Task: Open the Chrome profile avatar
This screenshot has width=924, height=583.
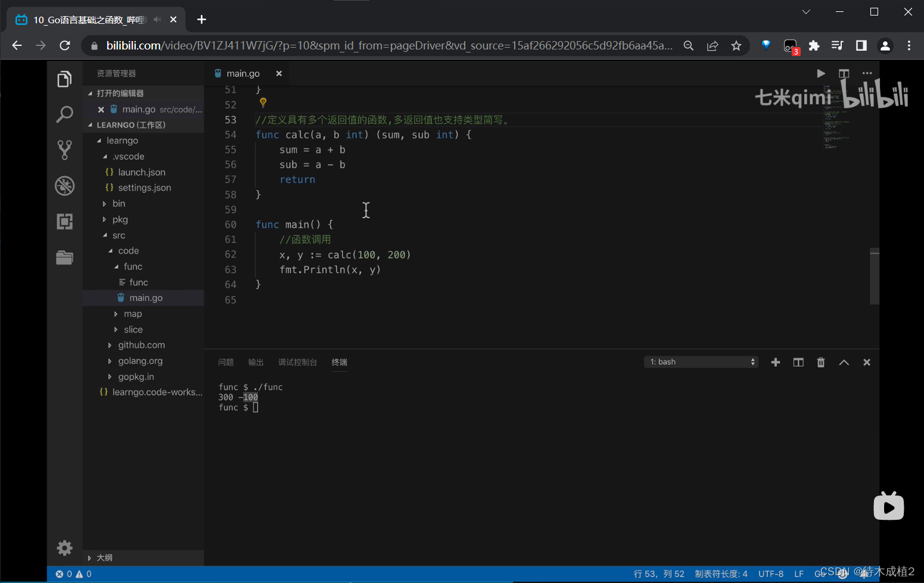Action: click(885, 46)
